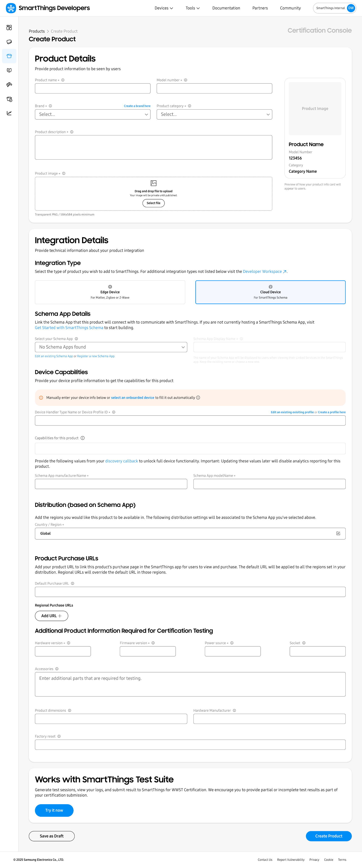362x868 pixels.
Task: Click the edit icon in Country / Region field
Action: coord(338,533)
